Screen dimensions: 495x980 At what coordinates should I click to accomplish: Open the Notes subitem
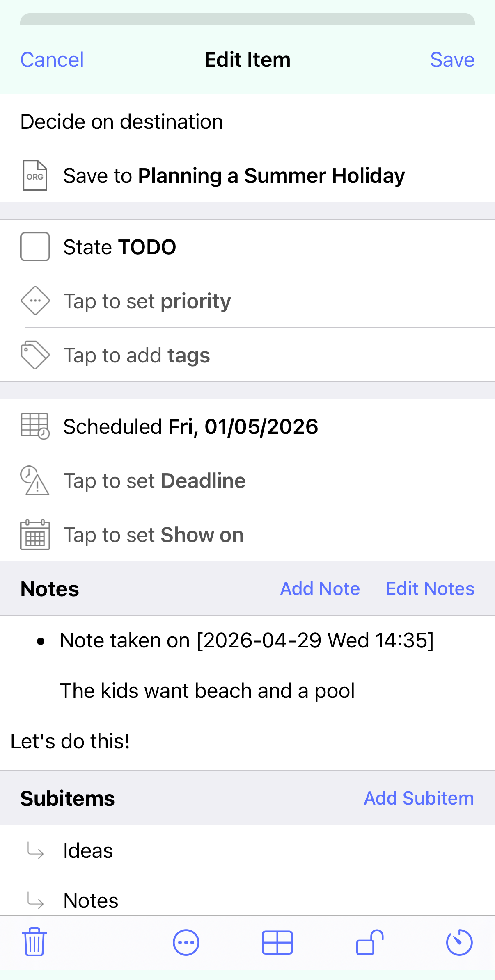click(x=247, y=896)
